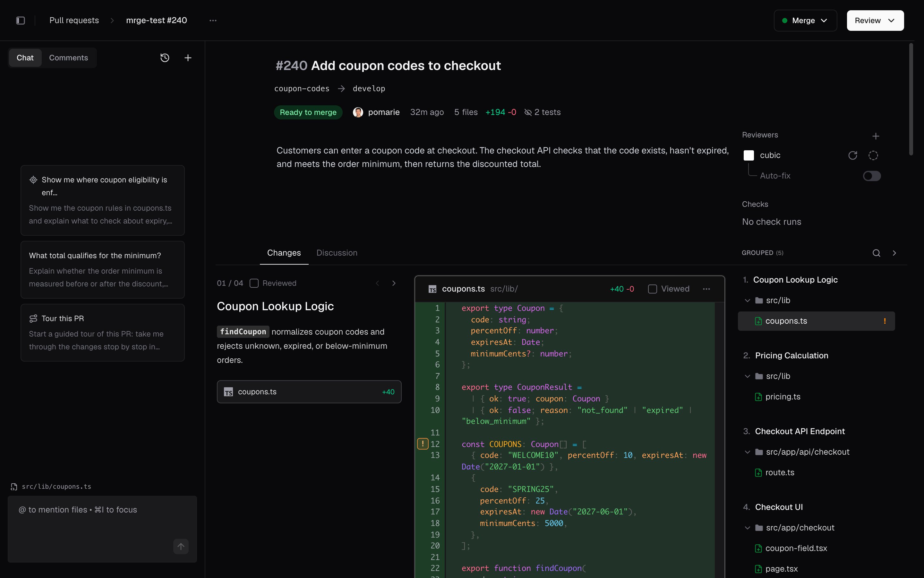This screenshot has width=924, height=578.
Task: Click the Tour this PR suggestion
Action: [103, 333]
